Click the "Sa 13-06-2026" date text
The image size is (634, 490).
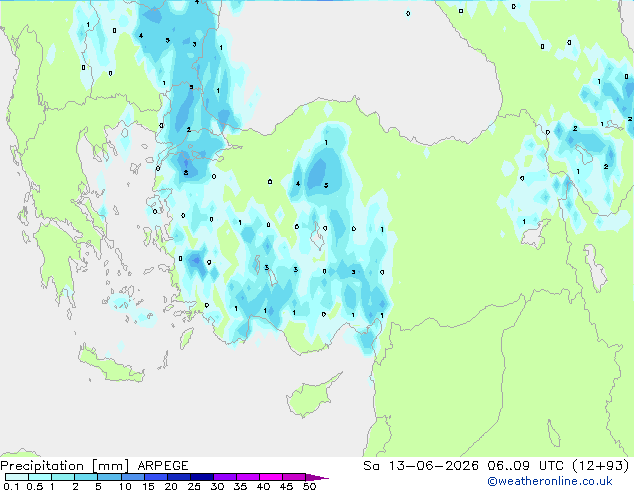click(x=421, y=466)
